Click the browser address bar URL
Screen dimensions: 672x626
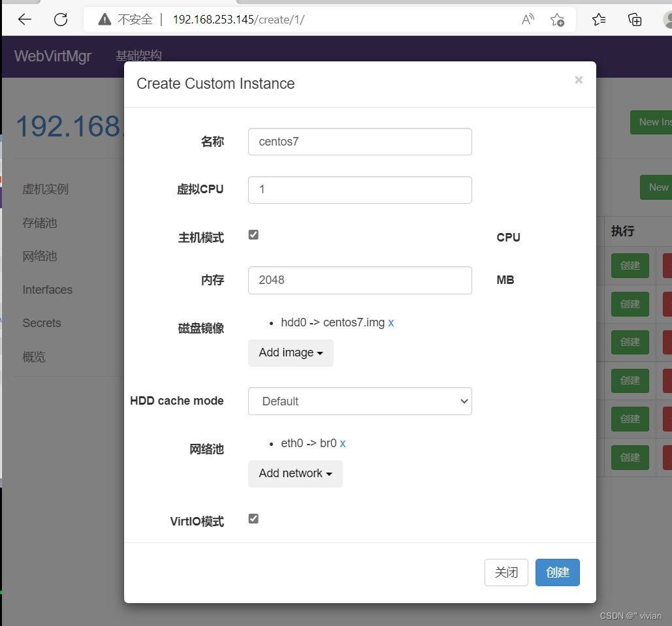tap(239, 20)
